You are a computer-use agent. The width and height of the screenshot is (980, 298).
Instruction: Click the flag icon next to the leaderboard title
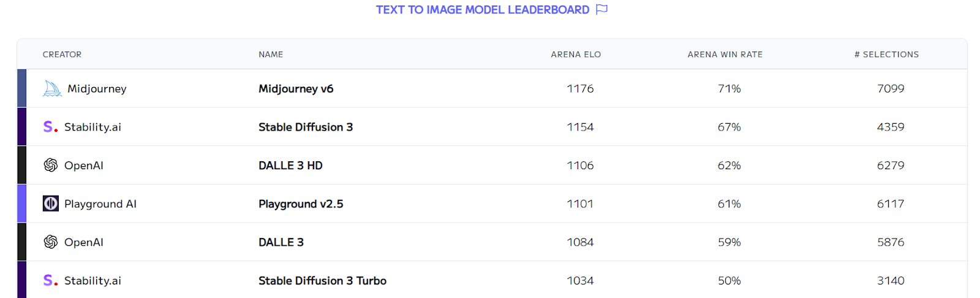(601, 9)
